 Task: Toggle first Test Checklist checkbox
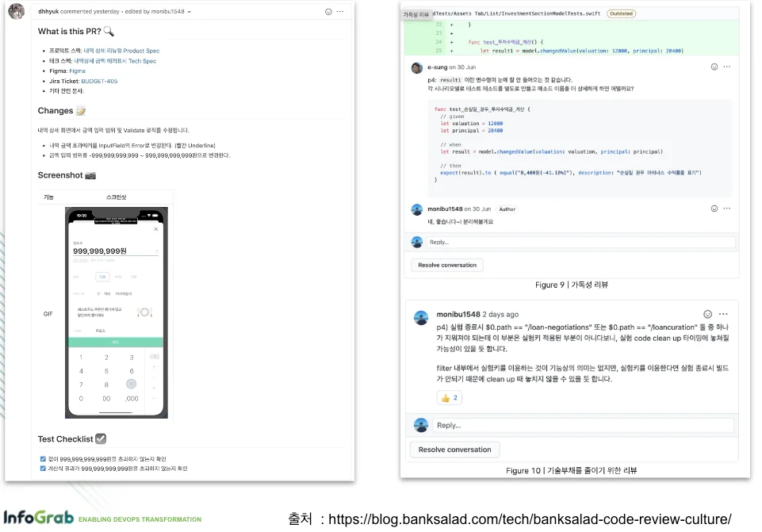click(43, 458)
